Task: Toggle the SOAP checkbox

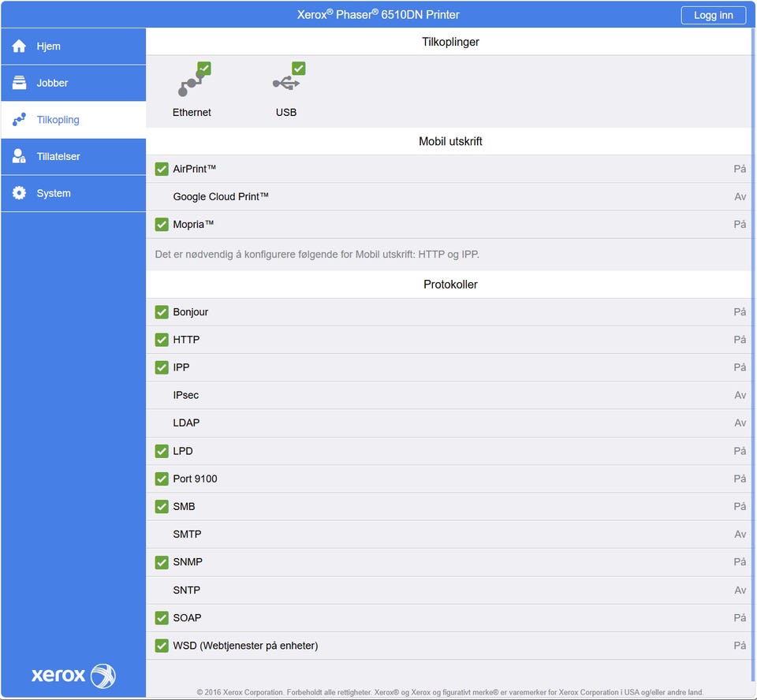Action: (x=162, y=618)
